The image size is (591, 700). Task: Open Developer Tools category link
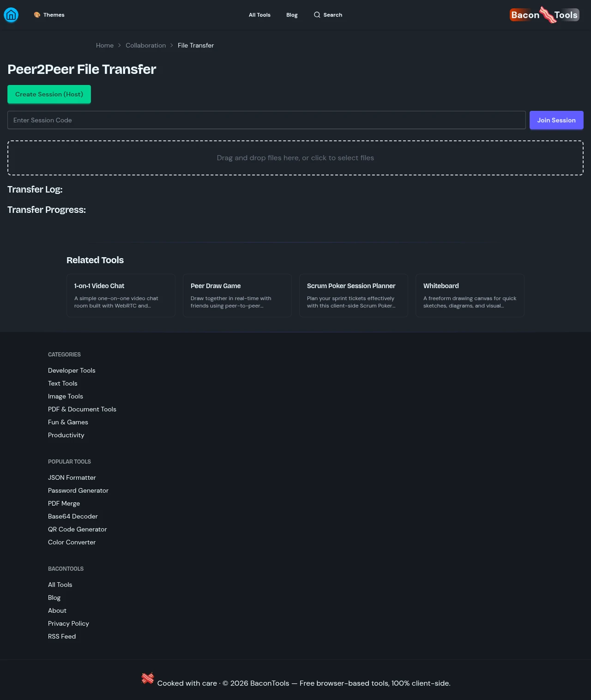(x=72, y=370)
